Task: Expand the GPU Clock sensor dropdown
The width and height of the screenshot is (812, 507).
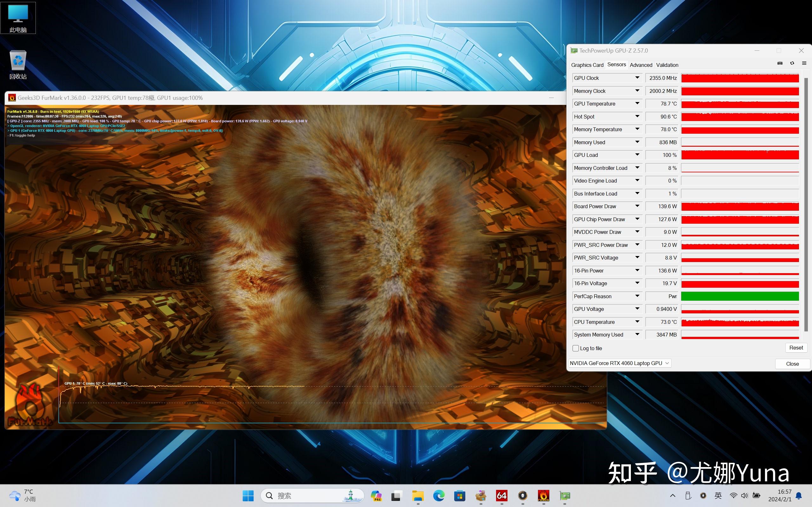Action: point(637,78)
